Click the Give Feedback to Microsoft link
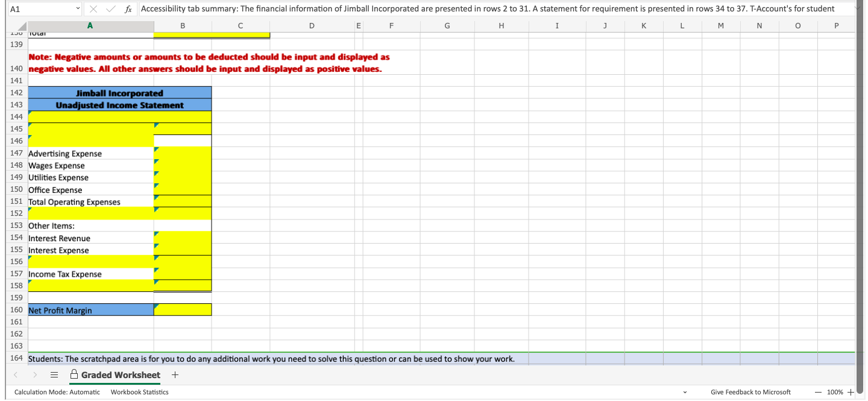The height and width of the screenshot is (401, 868). click(750, 392)
